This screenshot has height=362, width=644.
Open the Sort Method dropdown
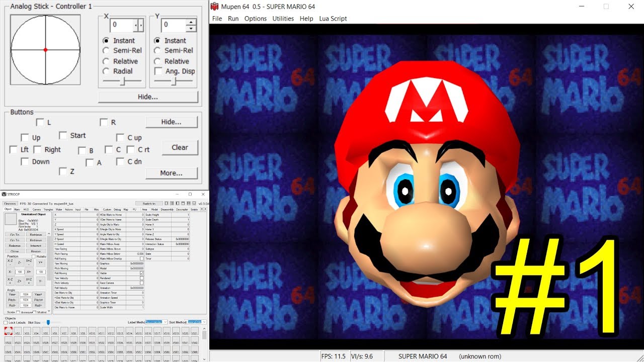197,322
